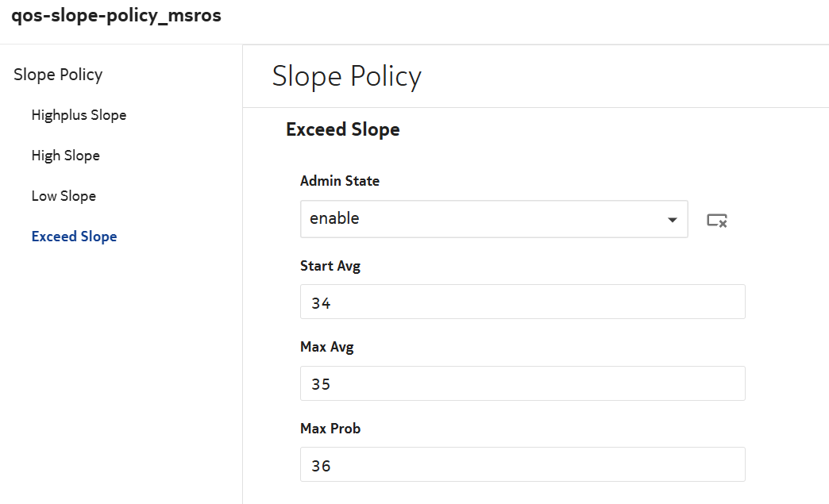Select the Max Prob input box

[x=522, y=464]
